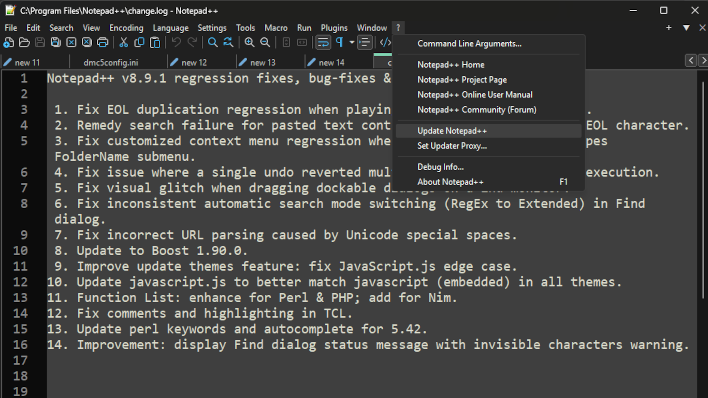The width and height of the screenshot is (708, 398).
Task: Click the Undo arrow icon
Action: tap(176, 42)
